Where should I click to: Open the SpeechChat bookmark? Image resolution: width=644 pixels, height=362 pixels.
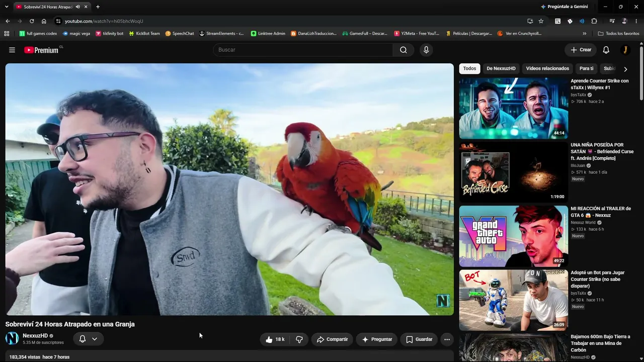coord(180,34)
